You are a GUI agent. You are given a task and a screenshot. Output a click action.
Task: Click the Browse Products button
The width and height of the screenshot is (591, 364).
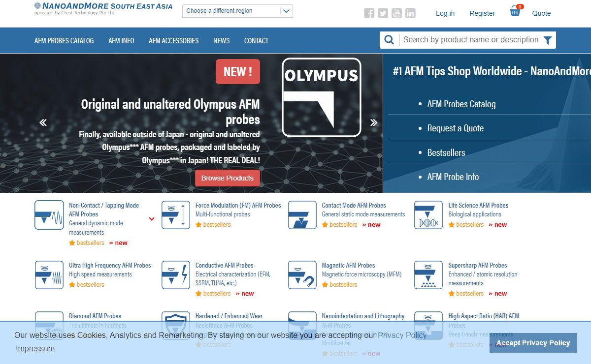coord(228,178)
